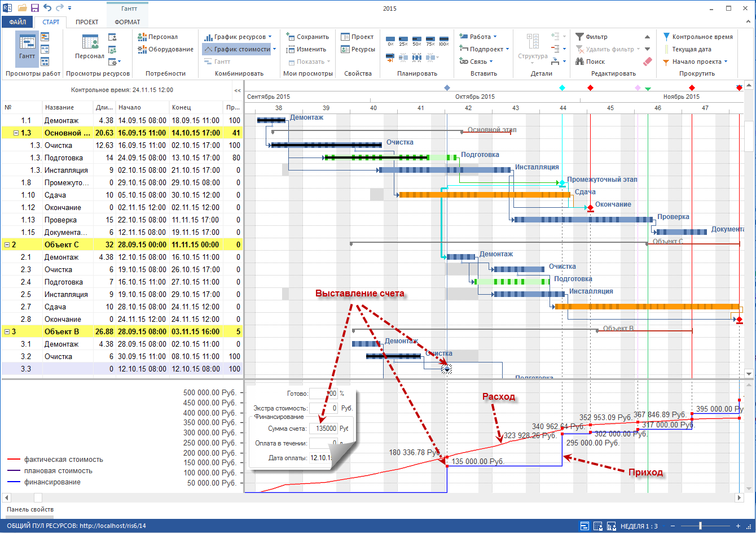
Task: Undo the last action in title bar
Action: [47, 8]
